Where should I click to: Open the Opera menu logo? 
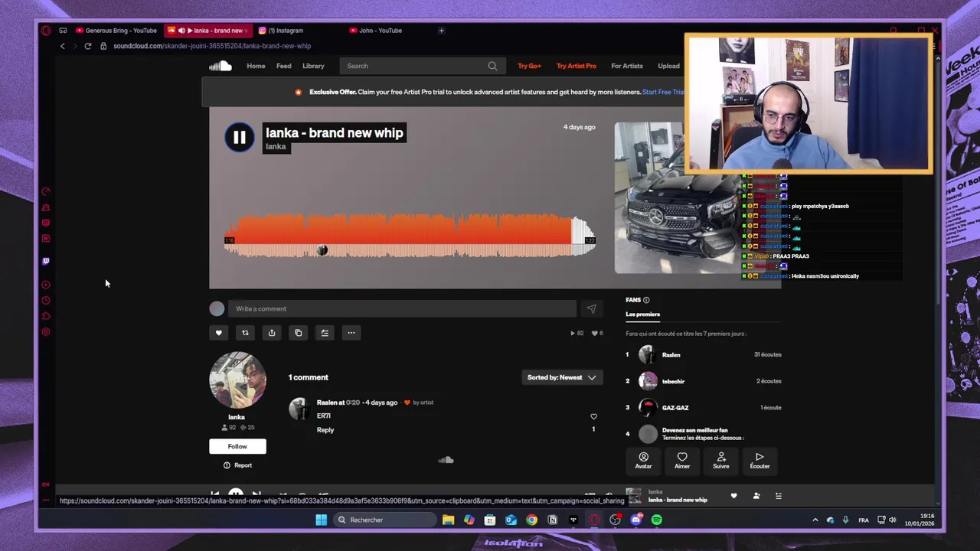[46, 31]
